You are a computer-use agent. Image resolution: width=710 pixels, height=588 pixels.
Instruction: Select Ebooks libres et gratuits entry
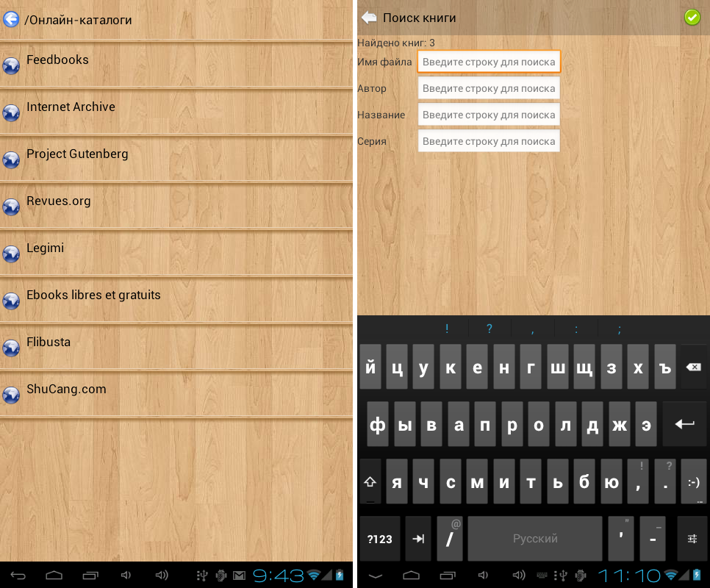(93, 295)
